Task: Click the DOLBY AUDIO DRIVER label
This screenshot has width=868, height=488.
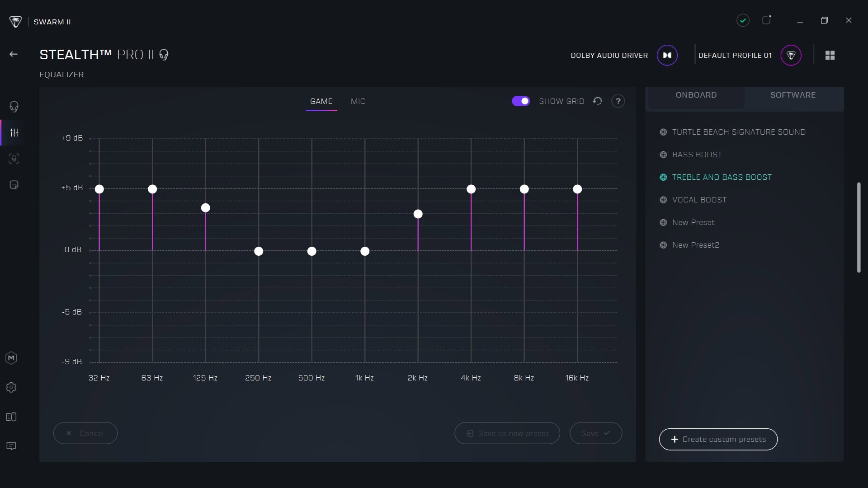Action: [609, 56]
